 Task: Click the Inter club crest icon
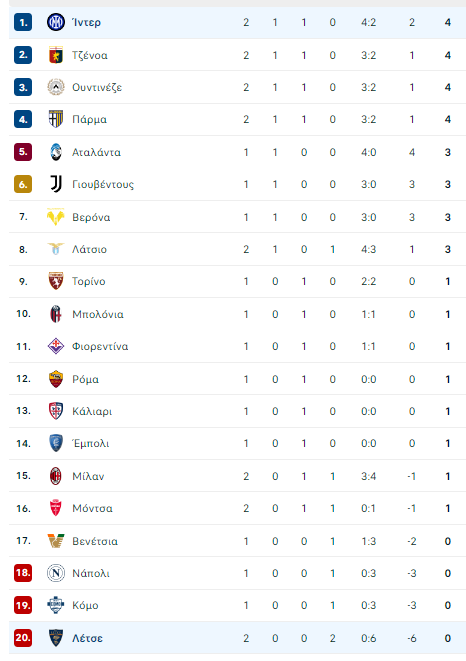[56, 22]
